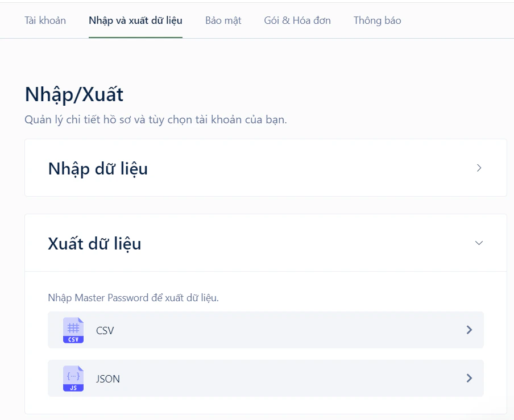
Task: Click the right chevron beside Nhập dữ liệu
Action: click(478, 168)
